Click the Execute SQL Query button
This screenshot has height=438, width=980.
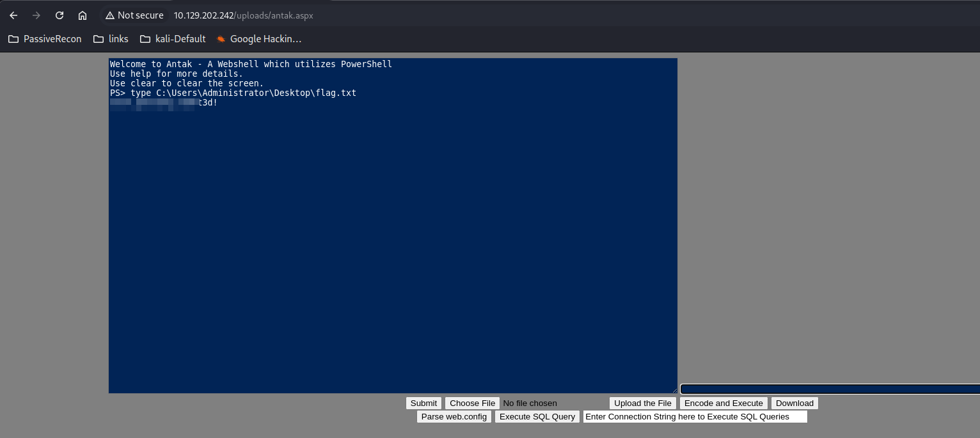537,417
